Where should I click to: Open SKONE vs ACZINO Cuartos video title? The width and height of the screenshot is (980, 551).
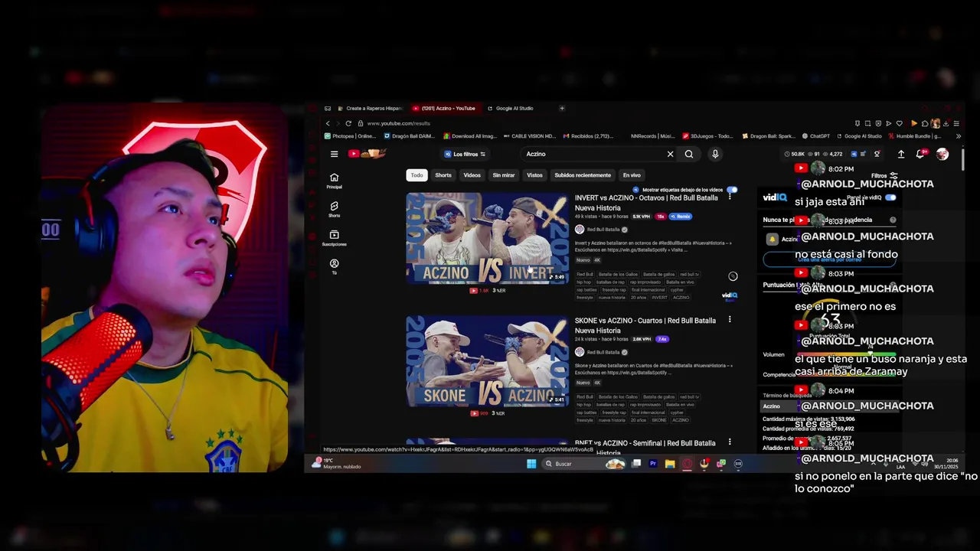pyautogui.click(x=645, y=325)
